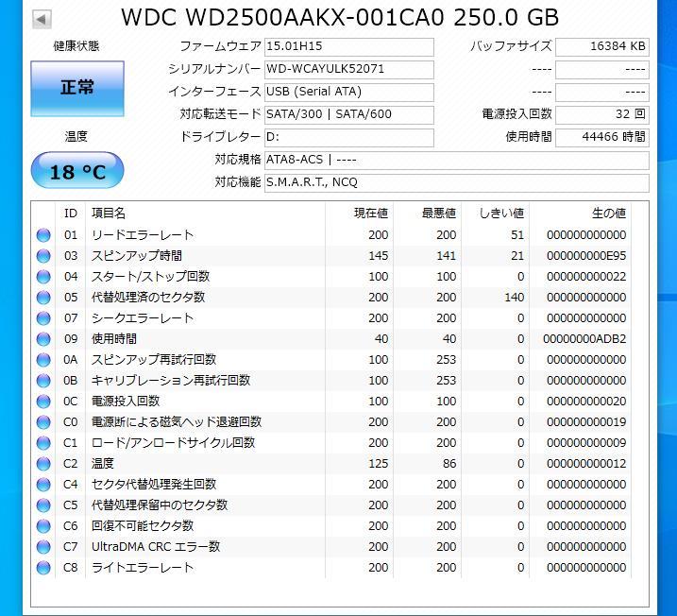The height and width of the screenshot is (616, 677).
Task: Click the status dot for row C6 回復不可能セクタ数
Action: (43, 526)
